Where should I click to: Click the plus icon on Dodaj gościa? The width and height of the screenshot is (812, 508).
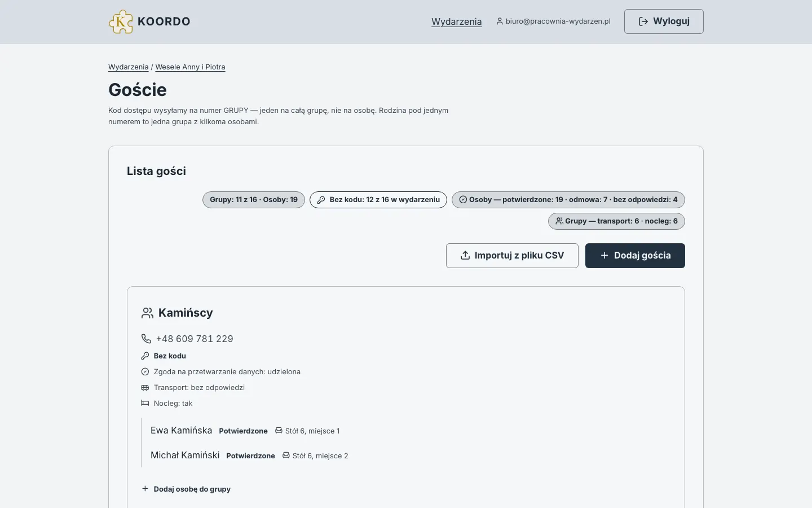604,256
